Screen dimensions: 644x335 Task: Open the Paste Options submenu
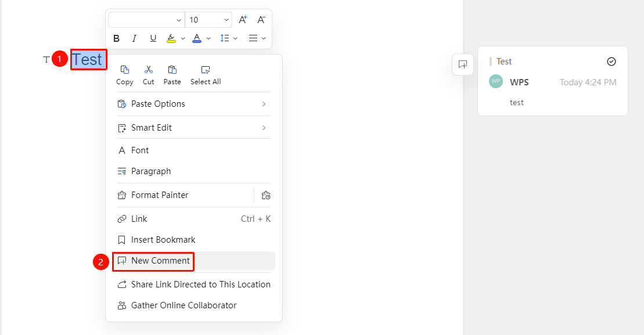click(x=194, y=104)
